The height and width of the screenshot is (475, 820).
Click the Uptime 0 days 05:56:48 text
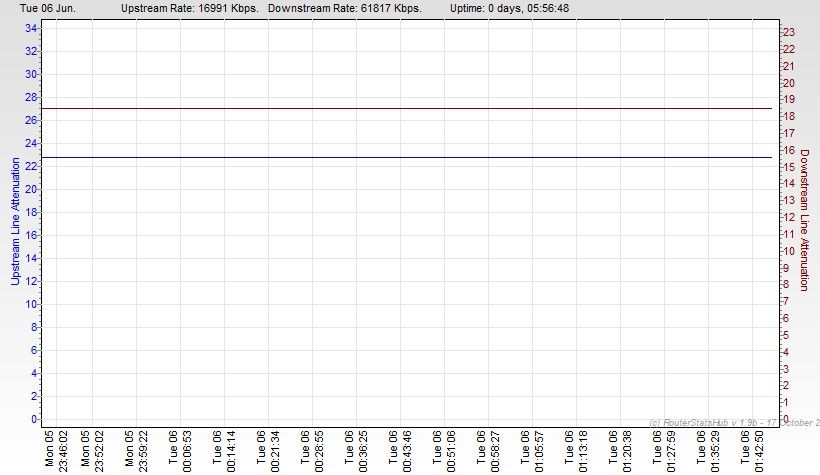click(x=509, y=8)
